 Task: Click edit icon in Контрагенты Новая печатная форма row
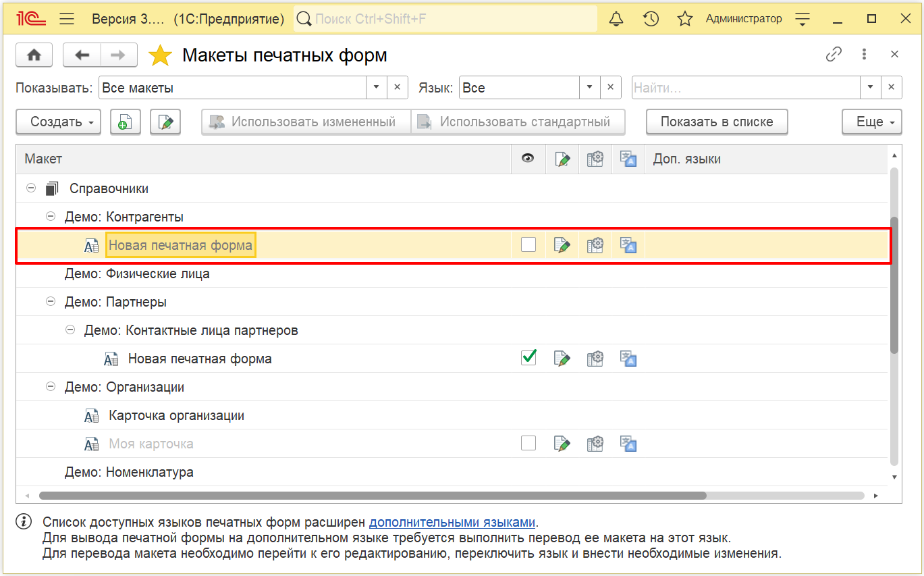click(562, 245)
